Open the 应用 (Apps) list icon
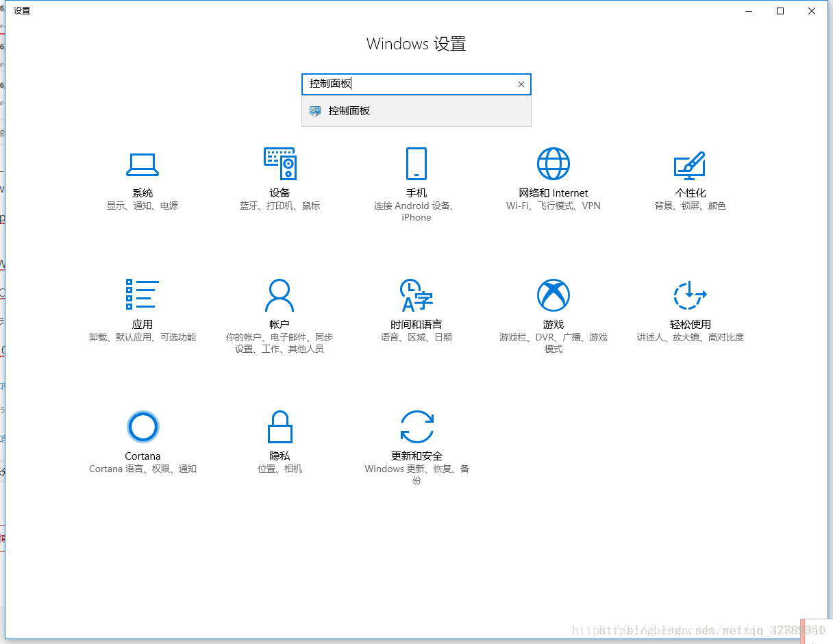The height and width of the screenshot is (644, 833). 142,295
